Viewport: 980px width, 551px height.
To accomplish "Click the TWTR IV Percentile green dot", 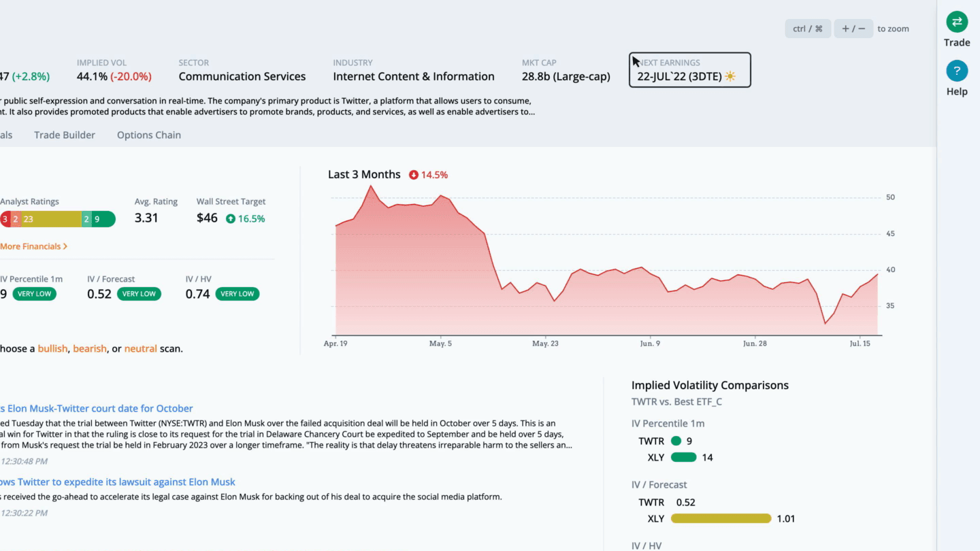I will [676, 441].
